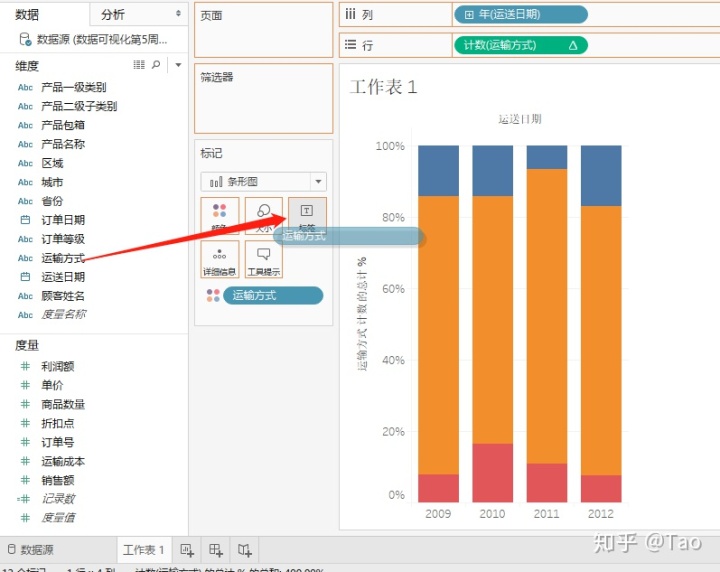Viewport: 720px width, 572px height.
Task: Click the calendar icon beside 订单日期
Action: [25, 220]
